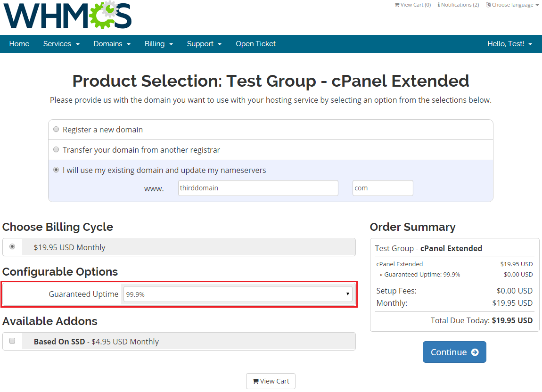Click the info icon beside Notifications
The width and height of the screenshot is (542, 392).
[x=439, y=5]
